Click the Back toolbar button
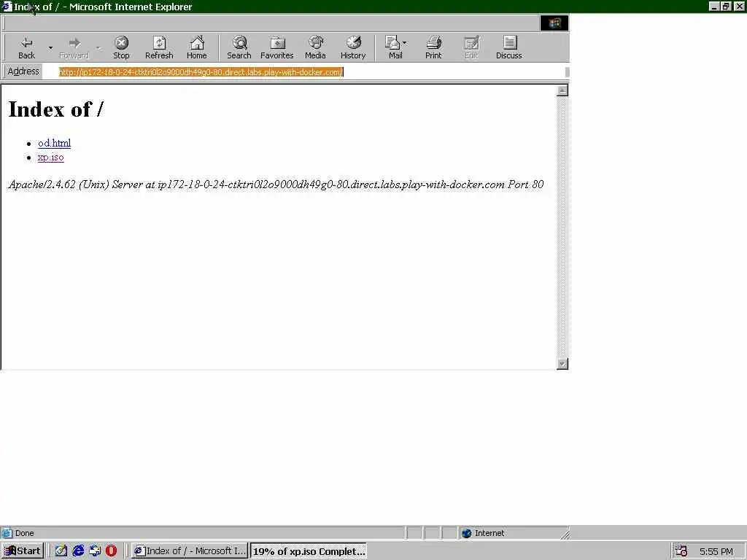747x560 pixels. pyautogui.click(x=27, y=47)
